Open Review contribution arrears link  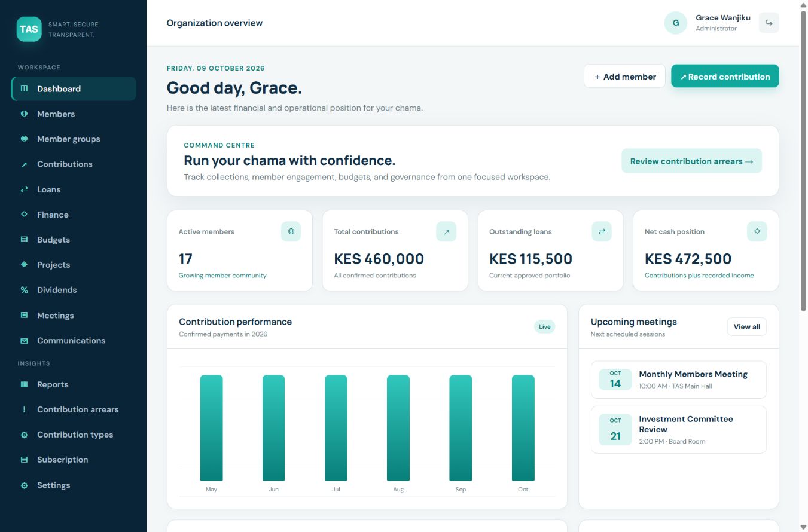(x=691, y=161)
